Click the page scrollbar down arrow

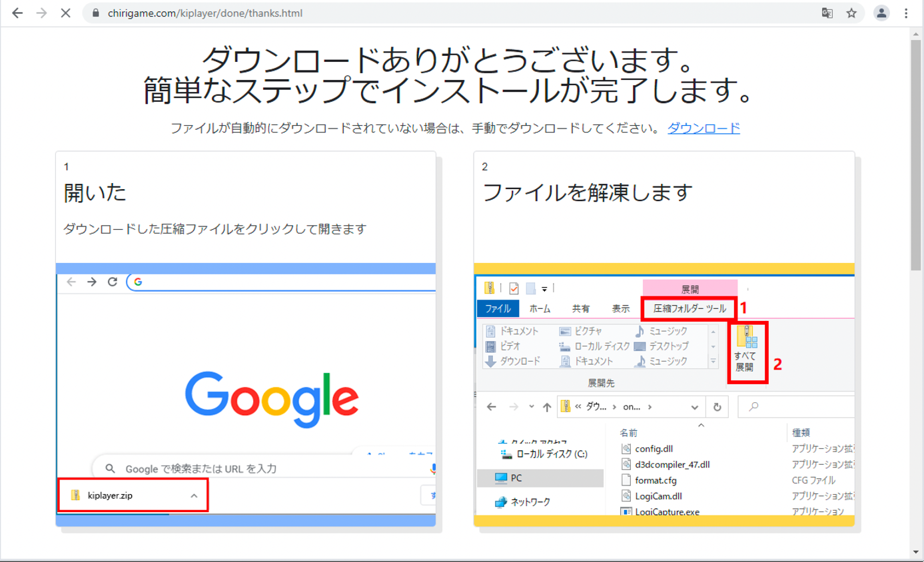(917, 551)
